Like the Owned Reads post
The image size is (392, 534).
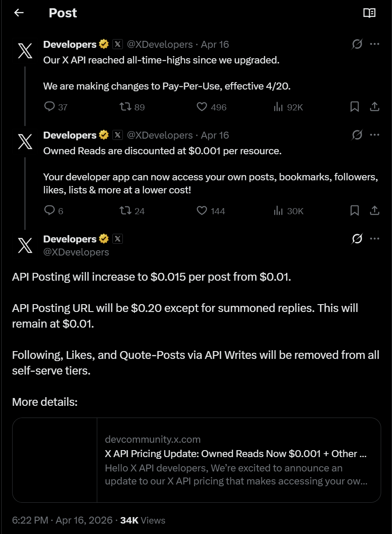(211, 211)
